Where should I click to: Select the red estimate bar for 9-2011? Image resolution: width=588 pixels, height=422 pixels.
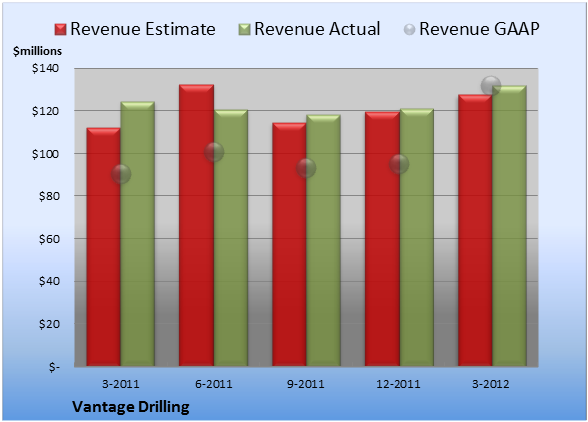(289, 244)
